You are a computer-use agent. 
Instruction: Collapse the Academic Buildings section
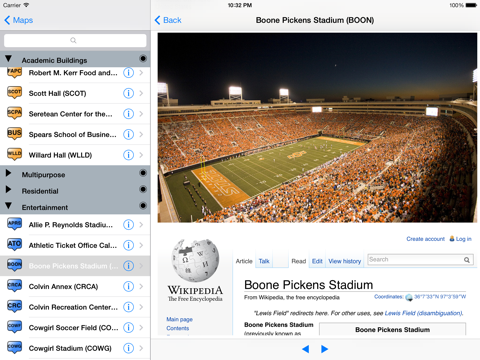click(x=8, y=59)
